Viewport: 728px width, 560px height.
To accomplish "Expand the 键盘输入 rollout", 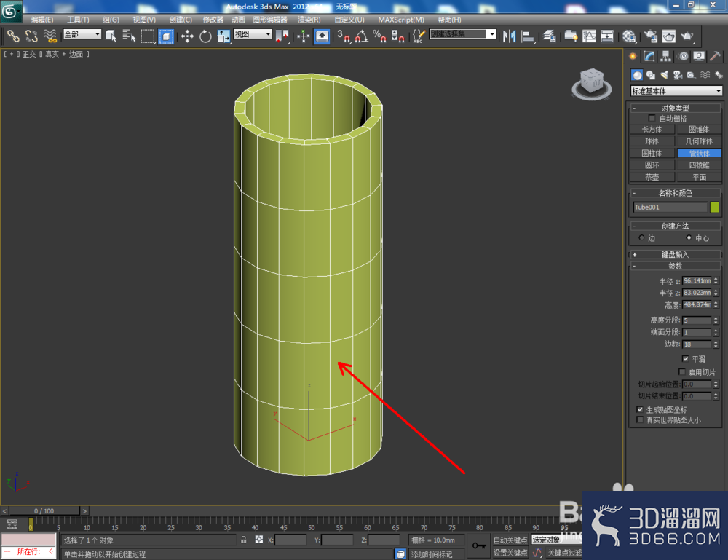I will 675,254.
